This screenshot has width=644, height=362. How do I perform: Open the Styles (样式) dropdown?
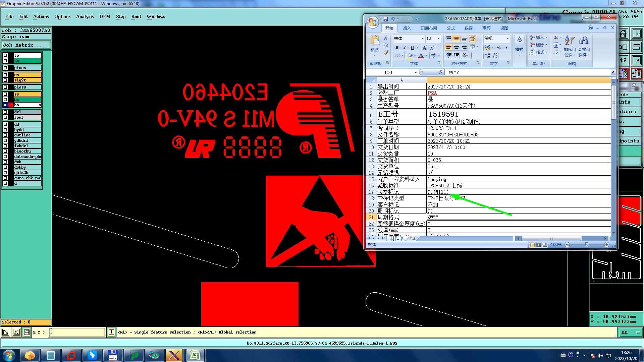(519, 45)
